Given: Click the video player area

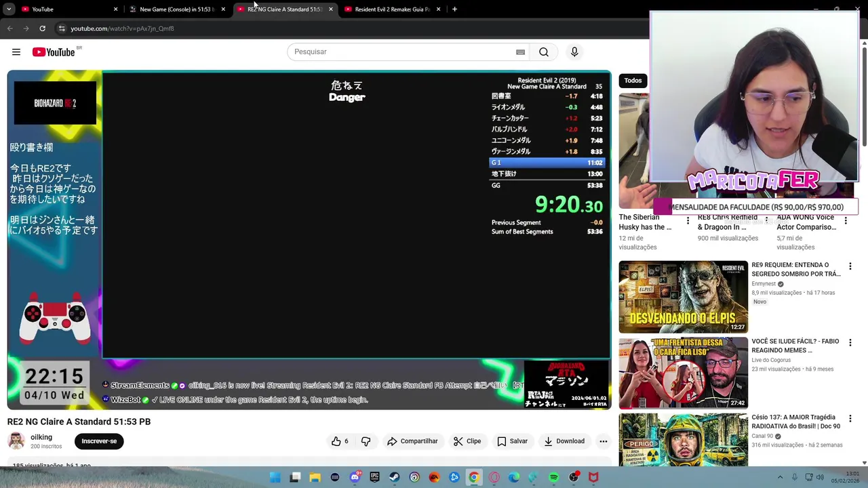Looking at the screenshot, I should tap(309, 240).
